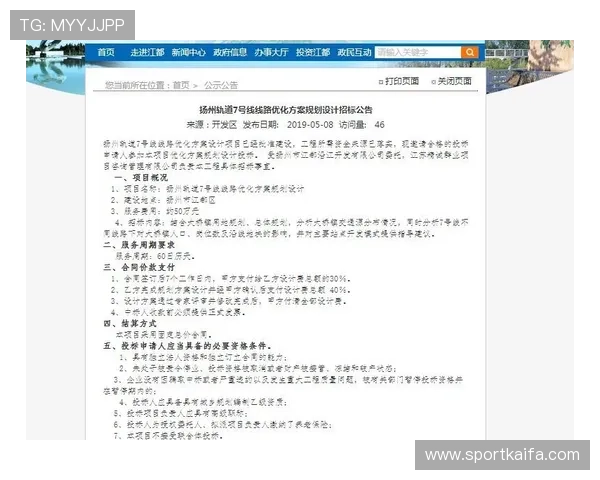
Task: Open the 走进江都 menu item
Action: pos(147,52)
